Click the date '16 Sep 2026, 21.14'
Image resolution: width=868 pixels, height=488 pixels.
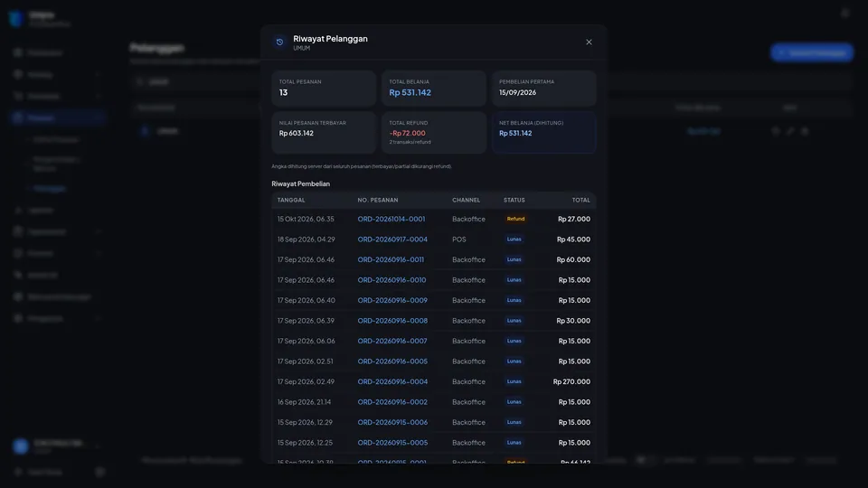(x=304, y=402)
